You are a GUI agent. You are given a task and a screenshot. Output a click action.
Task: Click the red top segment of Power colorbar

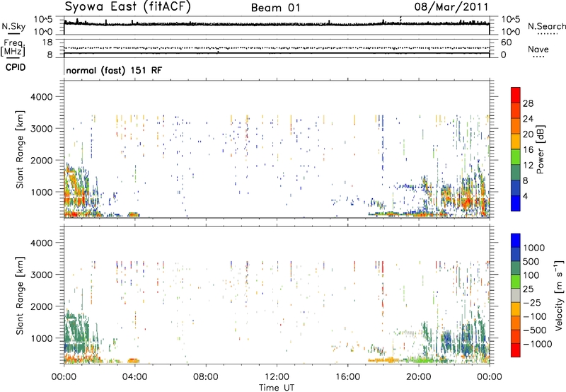click(x=516, y=95)
